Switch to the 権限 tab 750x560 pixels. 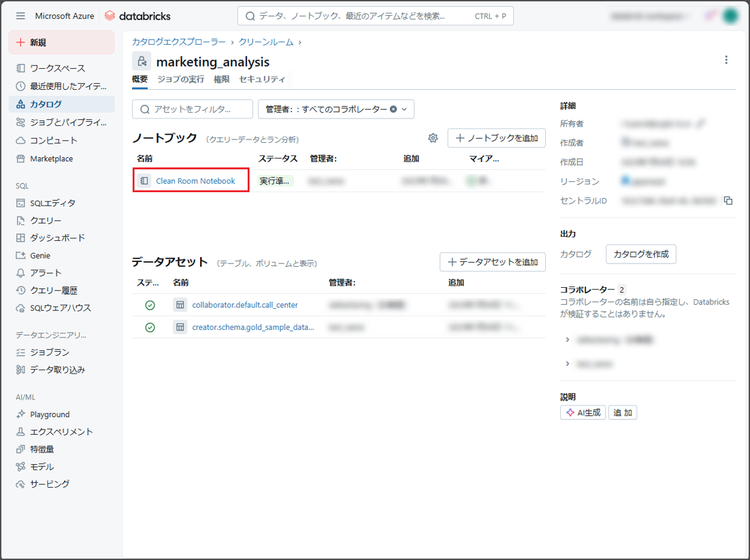point(221,80)
